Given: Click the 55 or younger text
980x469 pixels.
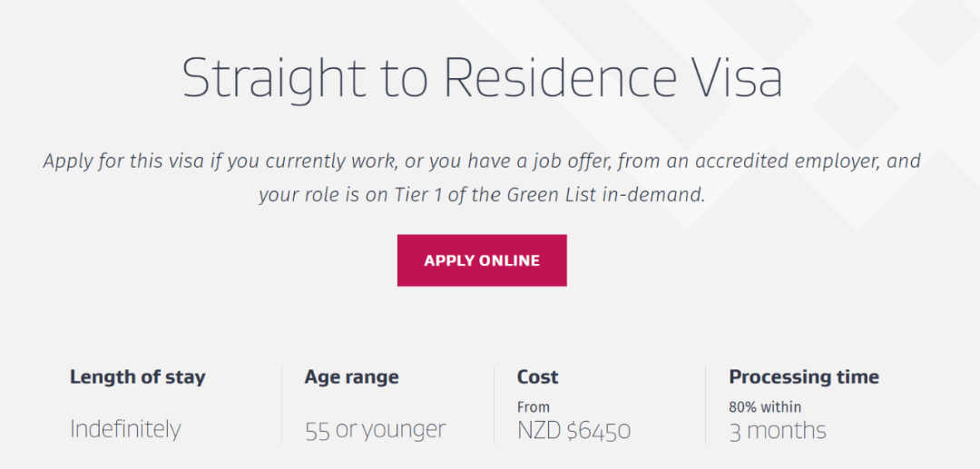Looking at the screenshot, I should 376,429.
